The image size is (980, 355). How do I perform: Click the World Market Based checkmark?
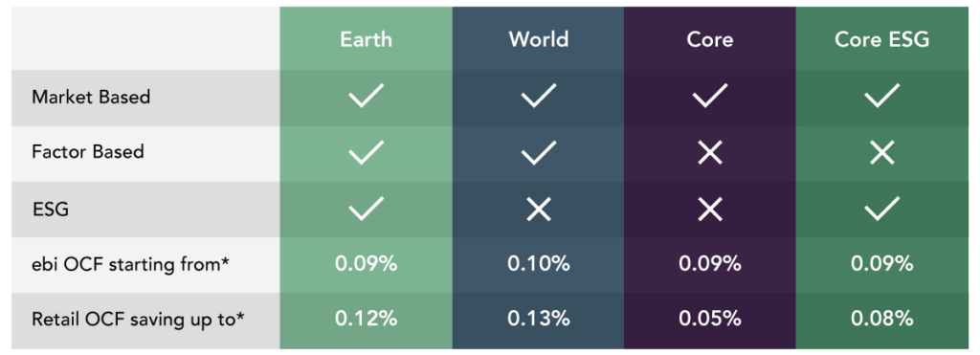[x=538, y=97]
